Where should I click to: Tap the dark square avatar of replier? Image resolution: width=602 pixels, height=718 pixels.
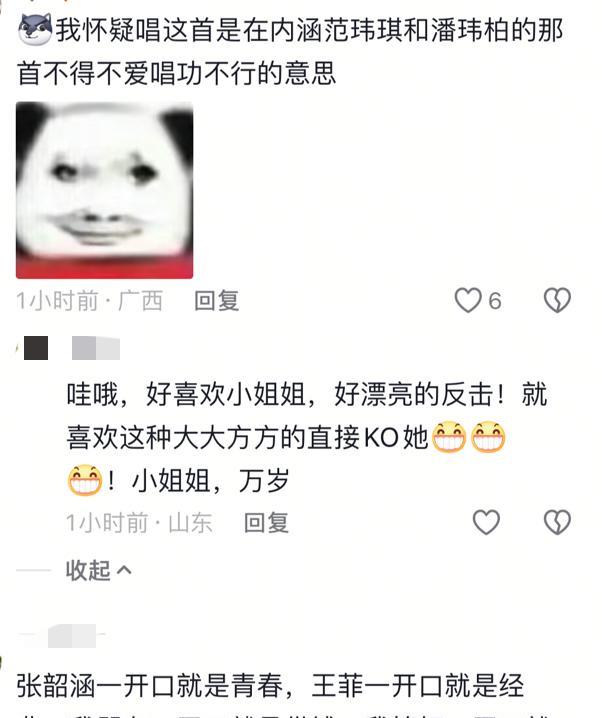36,348
